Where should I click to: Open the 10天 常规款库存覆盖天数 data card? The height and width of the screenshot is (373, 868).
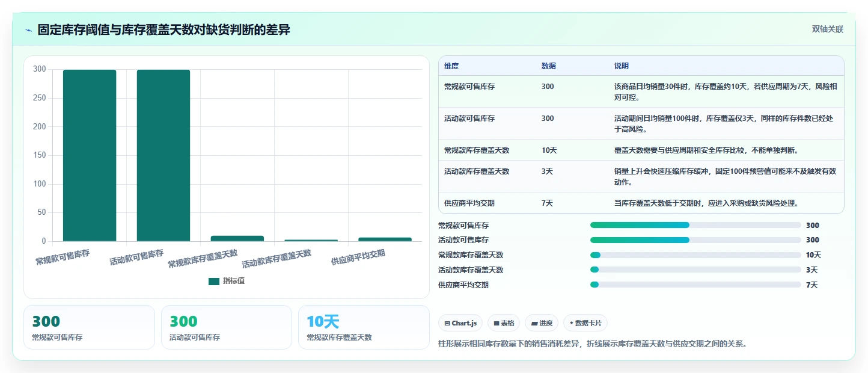(x=364, y=327)
